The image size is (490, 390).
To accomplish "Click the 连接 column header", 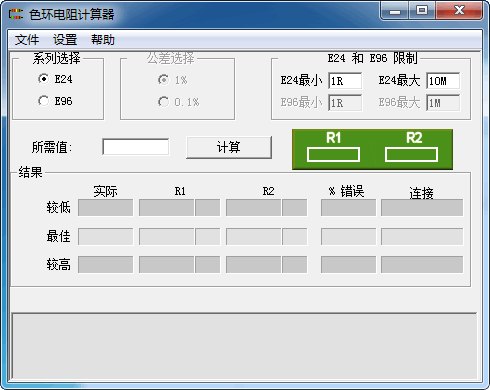I will (x=421, y=192).
